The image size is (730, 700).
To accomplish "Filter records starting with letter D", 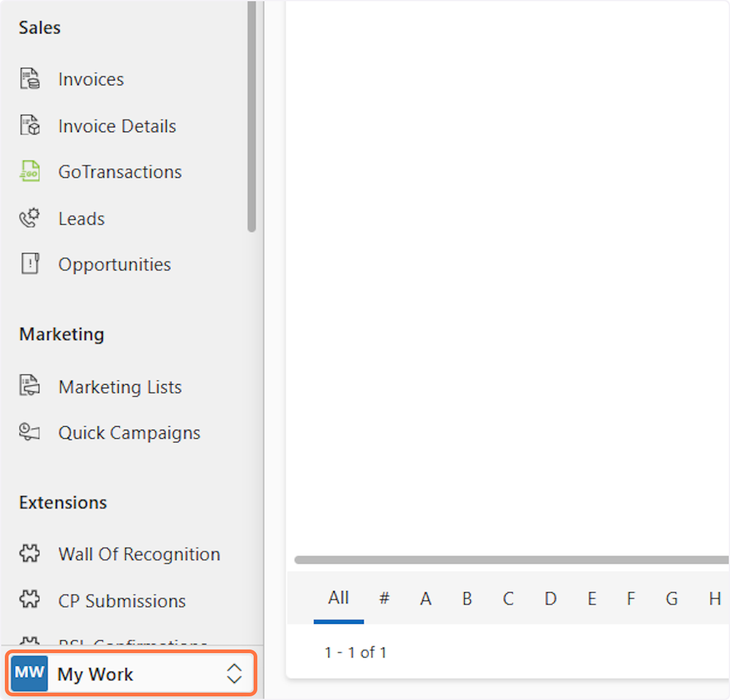I will click(550, 599).
